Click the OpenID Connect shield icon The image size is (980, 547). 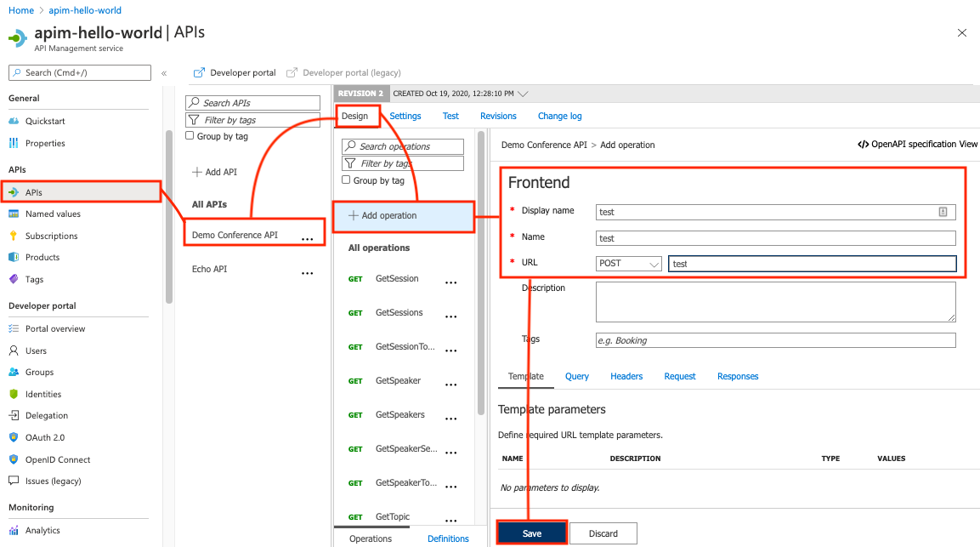click(x=14, y=459)
